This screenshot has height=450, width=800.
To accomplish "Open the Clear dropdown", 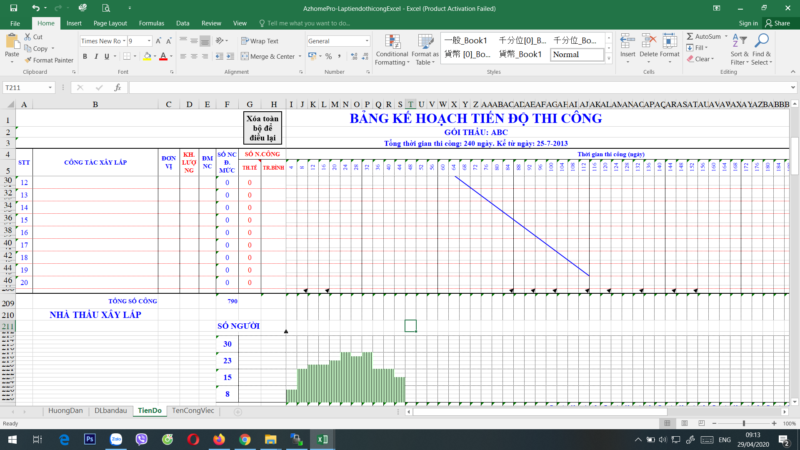I will coord(699,59).
